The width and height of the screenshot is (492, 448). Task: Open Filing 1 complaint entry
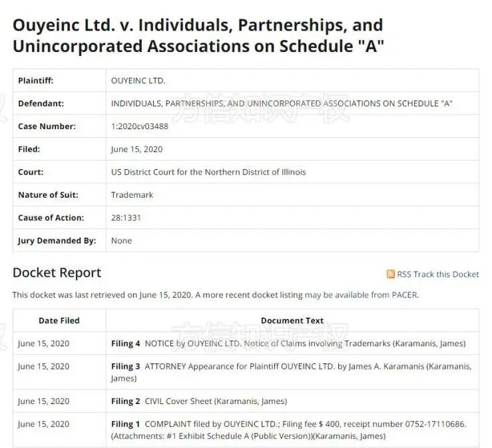click(x=289, y=430)
